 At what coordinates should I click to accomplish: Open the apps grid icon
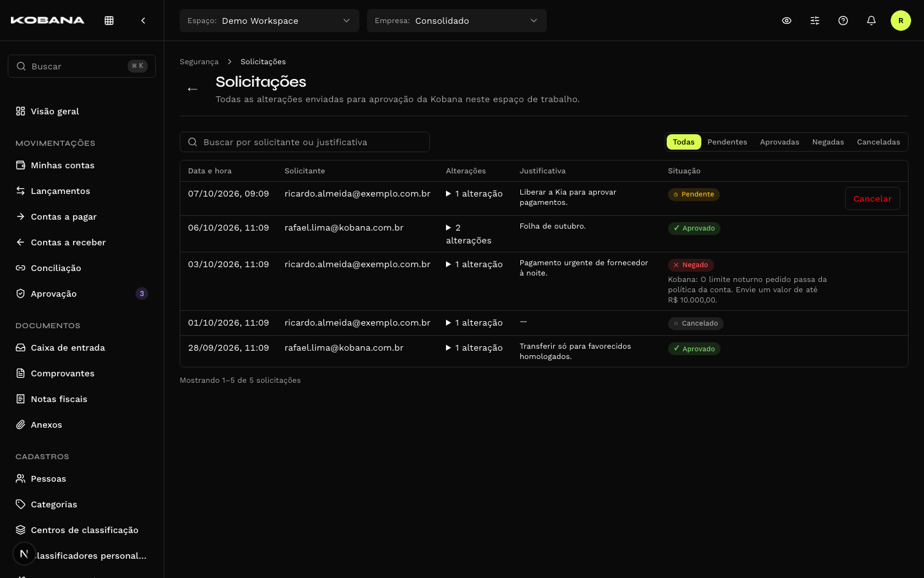click(109, 21)
